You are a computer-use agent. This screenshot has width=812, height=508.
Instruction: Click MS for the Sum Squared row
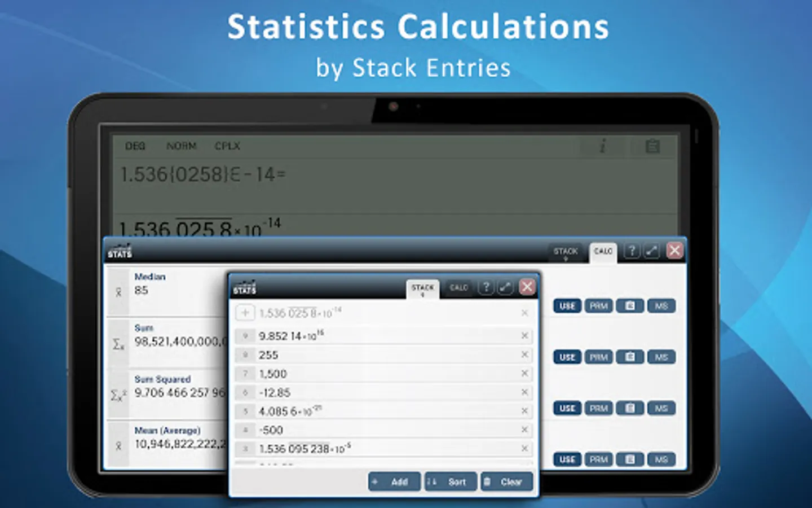tap(661, 408)
